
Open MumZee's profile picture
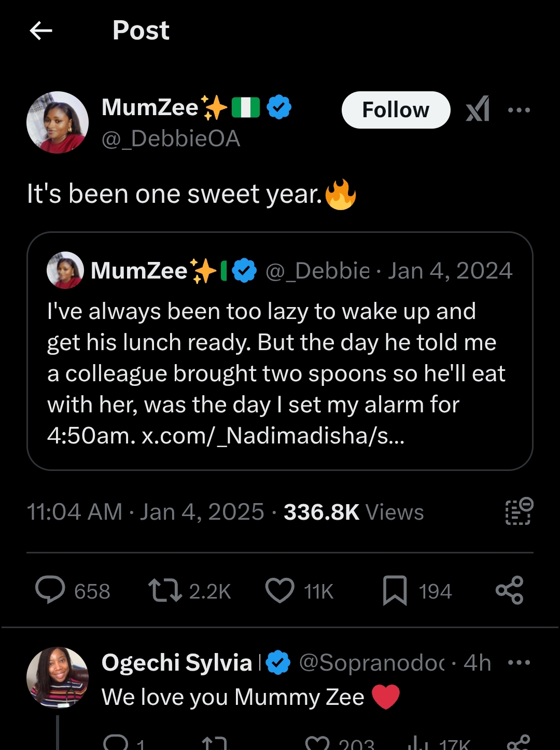(58, 122)
